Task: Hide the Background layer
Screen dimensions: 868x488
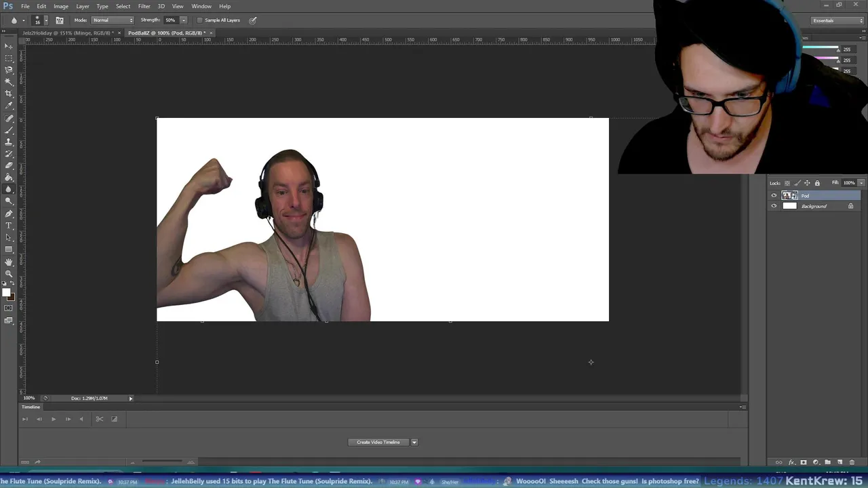Action: (x=774, y=206)
